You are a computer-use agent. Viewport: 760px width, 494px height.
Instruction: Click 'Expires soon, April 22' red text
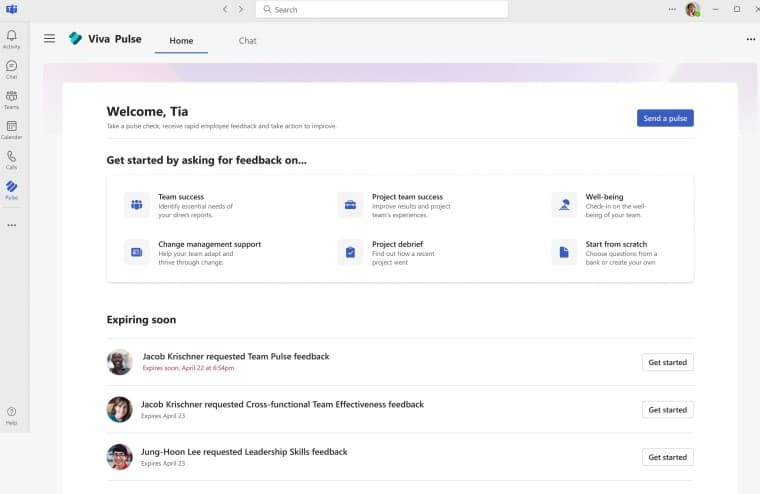tap(188, 368)
